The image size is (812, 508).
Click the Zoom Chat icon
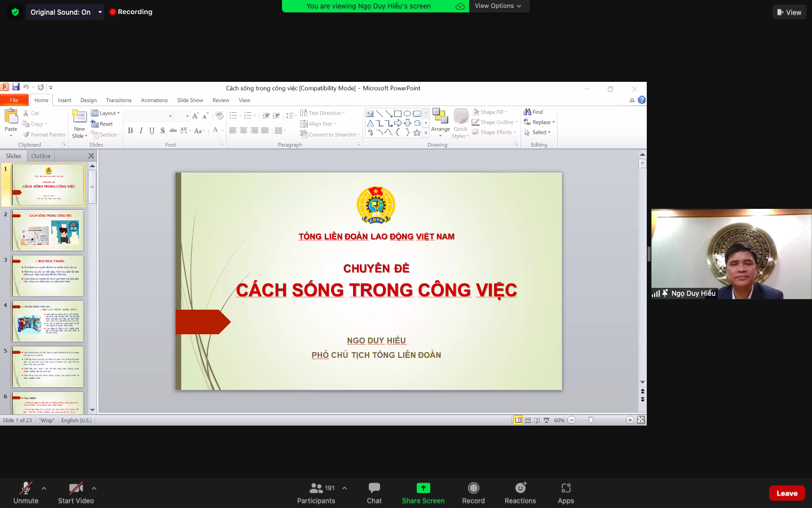tap(374, 488)
